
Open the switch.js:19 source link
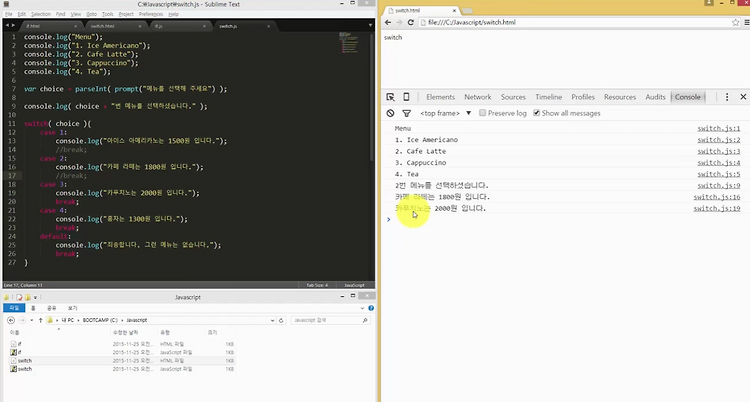click(717, 209)
